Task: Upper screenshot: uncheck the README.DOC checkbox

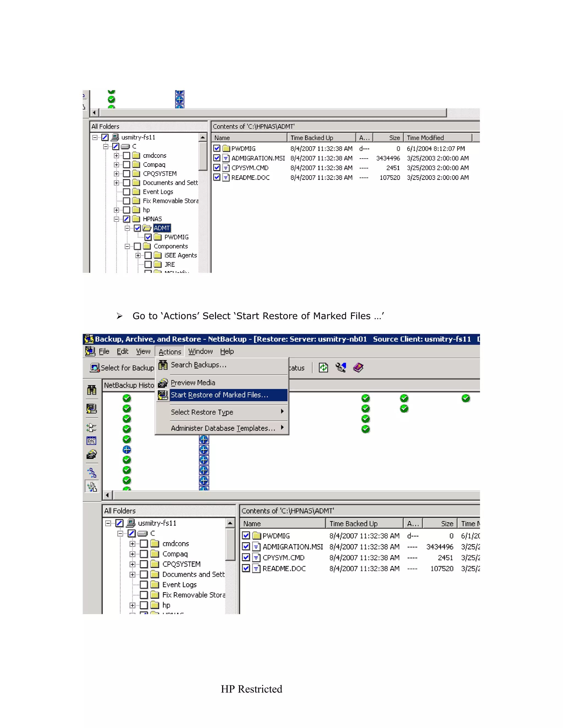Action: coord(217,177)
